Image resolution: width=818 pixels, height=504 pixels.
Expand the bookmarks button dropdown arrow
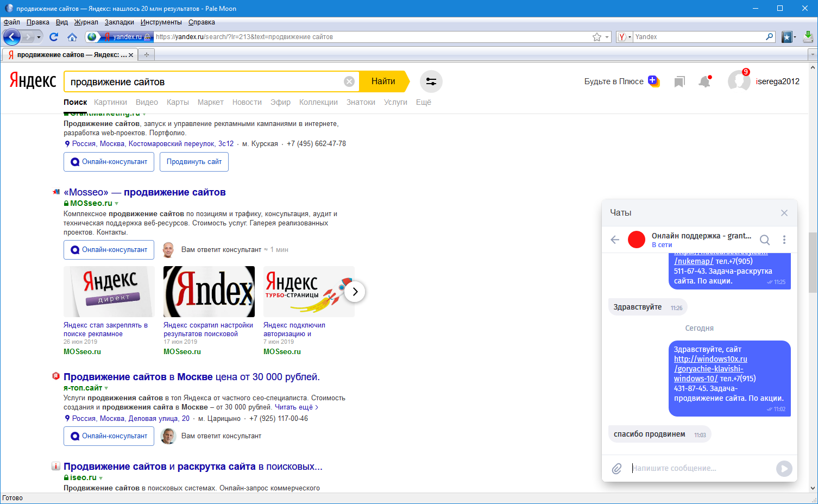pyautogui.click(x=795, y=37)
